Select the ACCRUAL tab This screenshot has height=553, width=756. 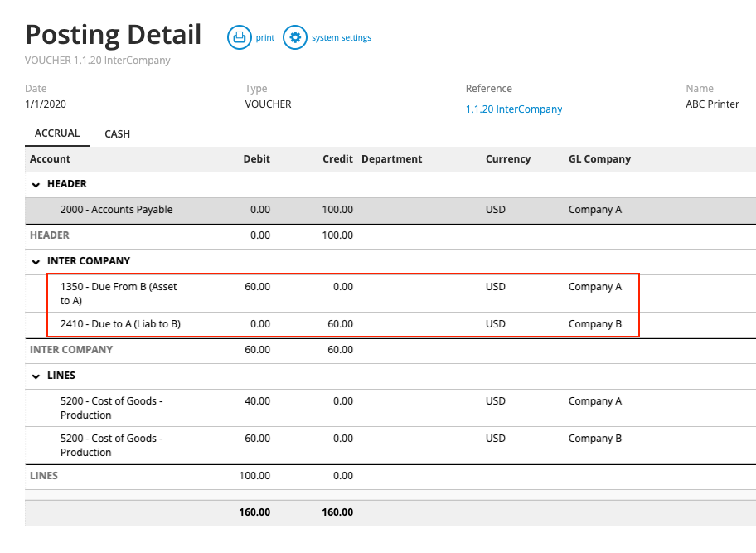(57, 133)
